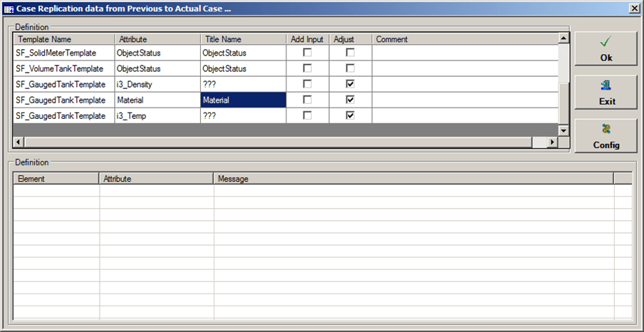The height and width of the screenshot is (332, 644).
Task: Click the vertical scrollbar thumb
Action: click(x=564, y=103)
